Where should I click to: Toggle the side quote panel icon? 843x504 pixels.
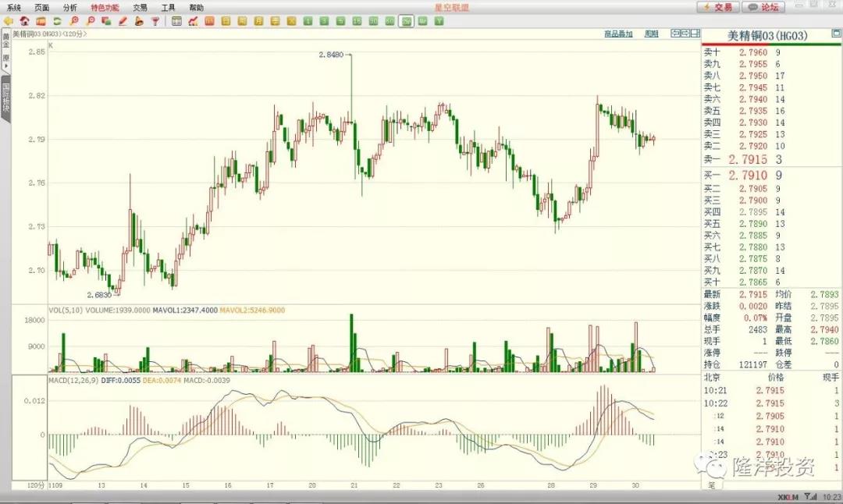pyautogui.click(x=695, y=34)
